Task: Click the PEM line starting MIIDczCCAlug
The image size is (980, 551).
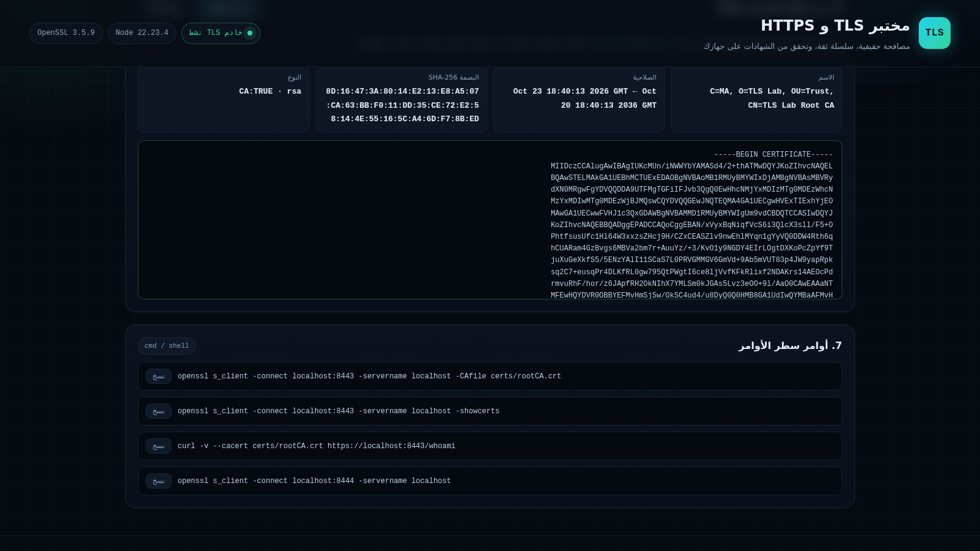Action: point(692,167)
